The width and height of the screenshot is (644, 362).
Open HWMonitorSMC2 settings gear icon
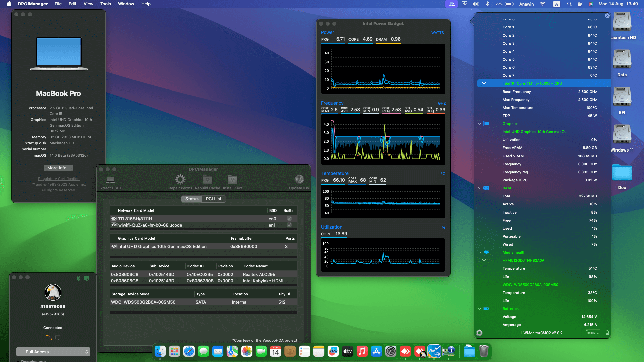[x=479, y=333]
